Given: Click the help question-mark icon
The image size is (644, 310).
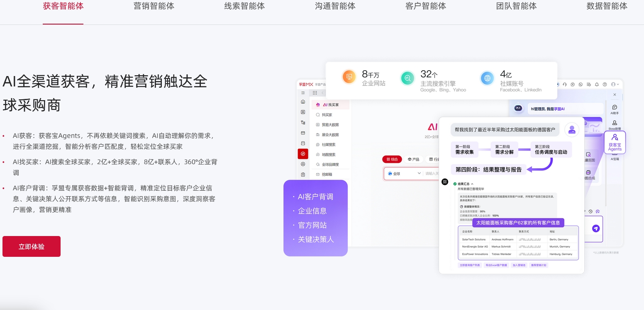Looking at the screenshot, I should tap(605, 84).
